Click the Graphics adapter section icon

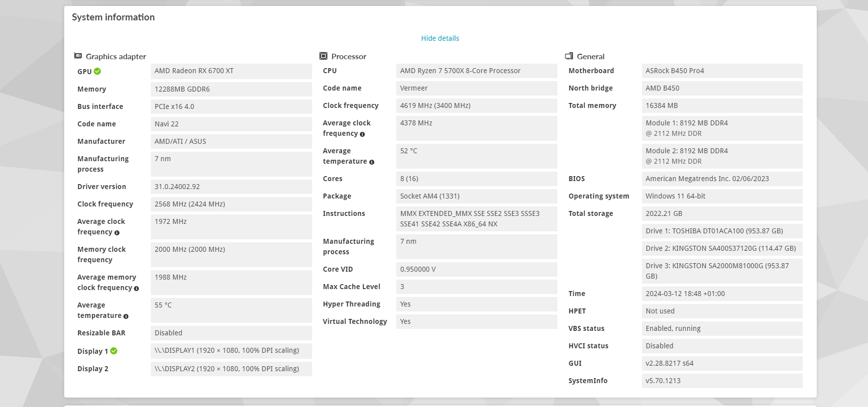78,56
